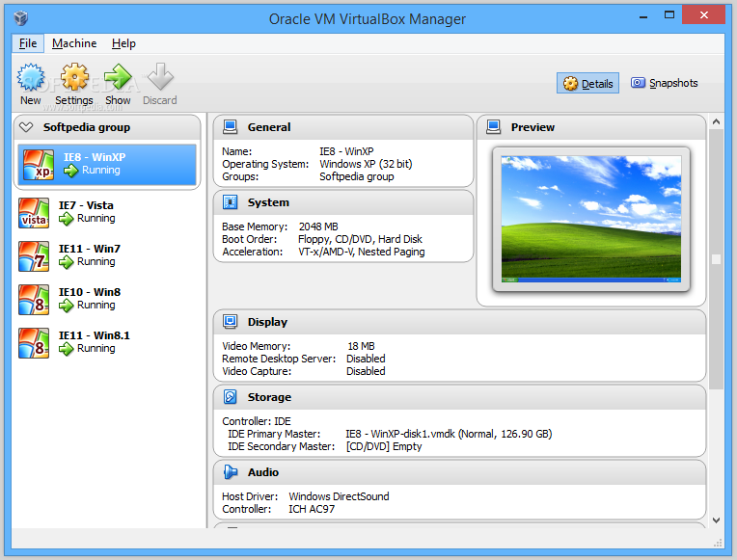Click the Remote Desktop Server Disabled value
The height and width of the screenshot is (560, 737).
tap(366, 359)
